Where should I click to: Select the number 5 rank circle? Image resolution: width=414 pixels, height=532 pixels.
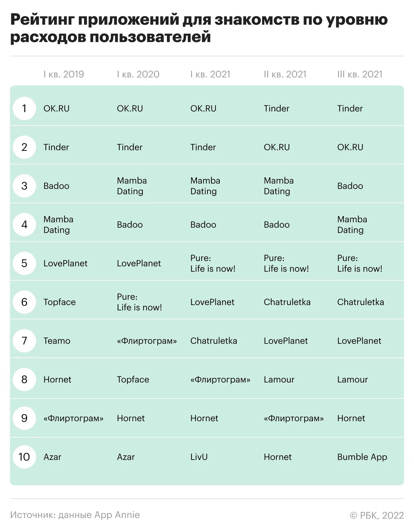click(x=24, y=263)
